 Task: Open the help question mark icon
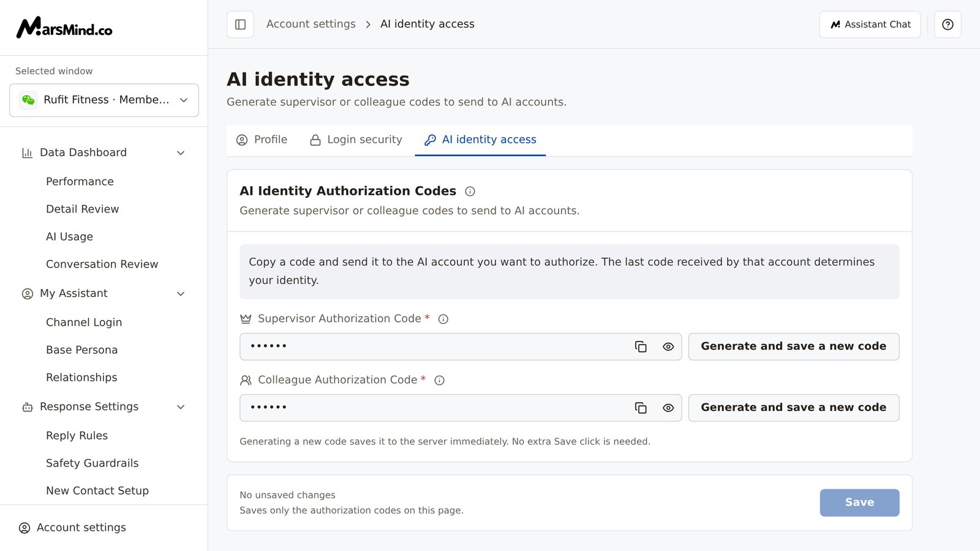click(948, 24)
